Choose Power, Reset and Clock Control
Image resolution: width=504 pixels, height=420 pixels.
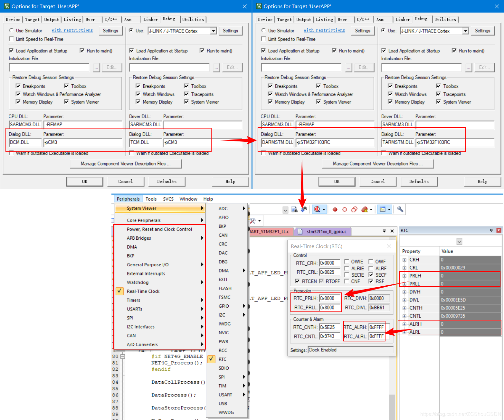pyautogui.click(x=160, y=229)
